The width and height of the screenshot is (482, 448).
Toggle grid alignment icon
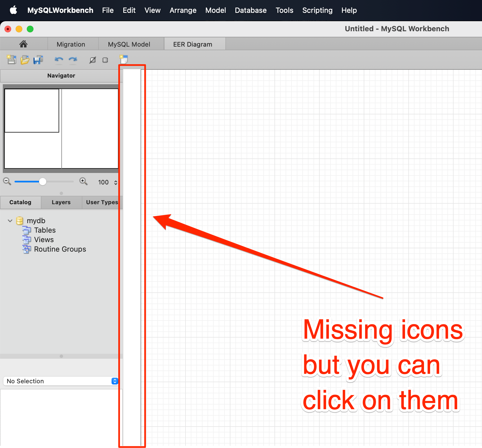click(105, 60)
